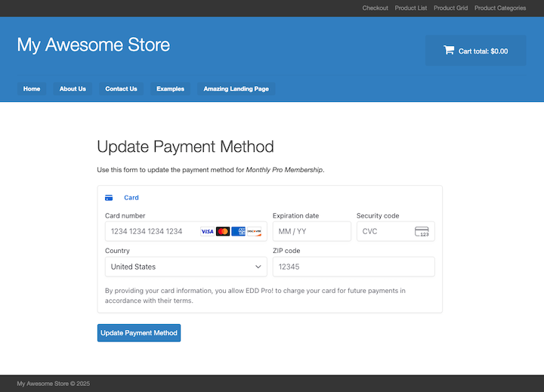The image size is (544, 392).
Task: Click the American Express logo
Action: (x=238, y=231)
